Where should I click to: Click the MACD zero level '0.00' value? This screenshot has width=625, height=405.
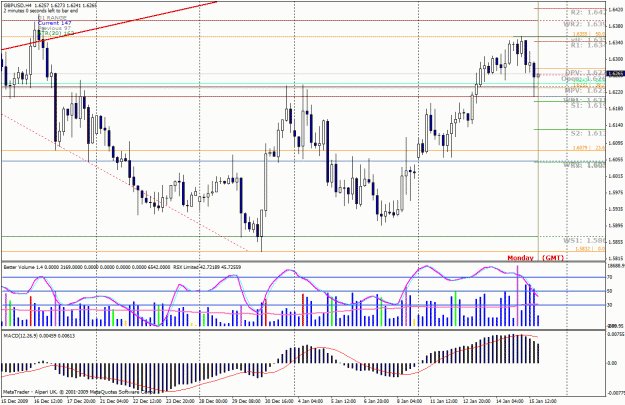pyautogui.click(x=612, y=364)
